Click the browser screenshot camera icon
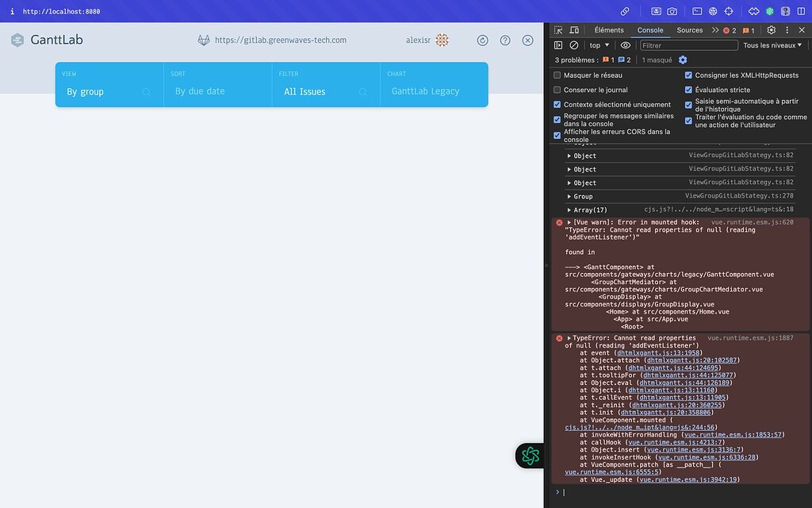Viewport: 812px width, 508px height. [672, 12]
